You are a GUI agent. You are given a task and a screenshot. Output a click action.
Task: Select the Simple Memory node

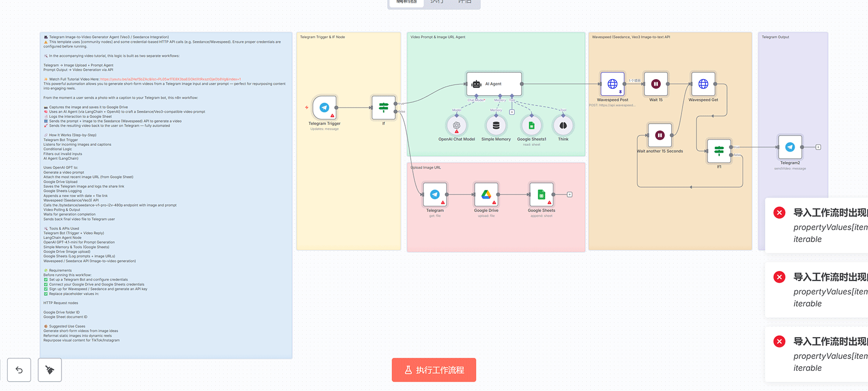tap(496, 126)
